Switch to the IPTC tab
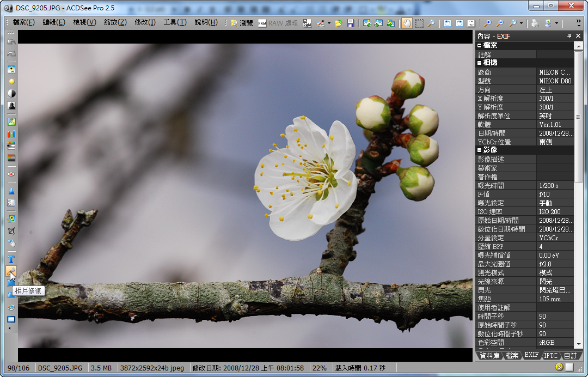Image resolution: width=588 pixels, height=377 pixels. (551, 355)
